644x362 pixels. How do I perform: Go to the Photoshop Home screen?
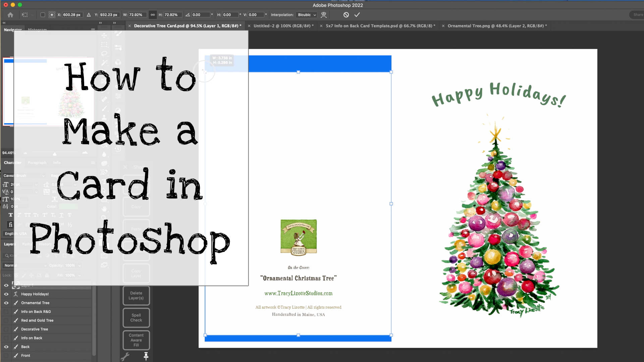click(10, 15)
